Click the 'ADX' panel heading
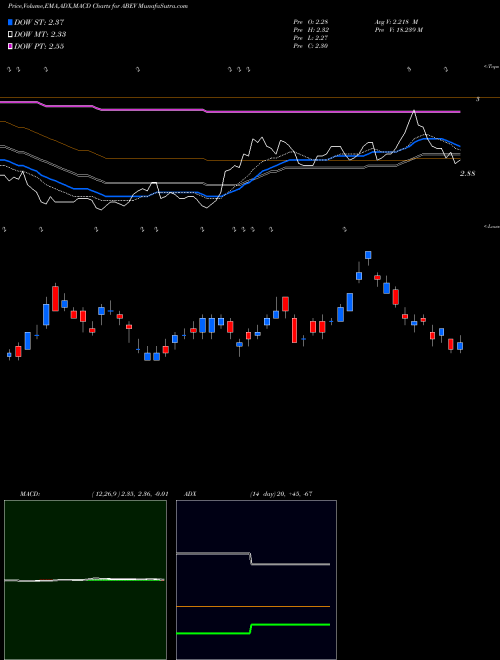Viewport: 500px width, 660px height. tap(190, 494)
